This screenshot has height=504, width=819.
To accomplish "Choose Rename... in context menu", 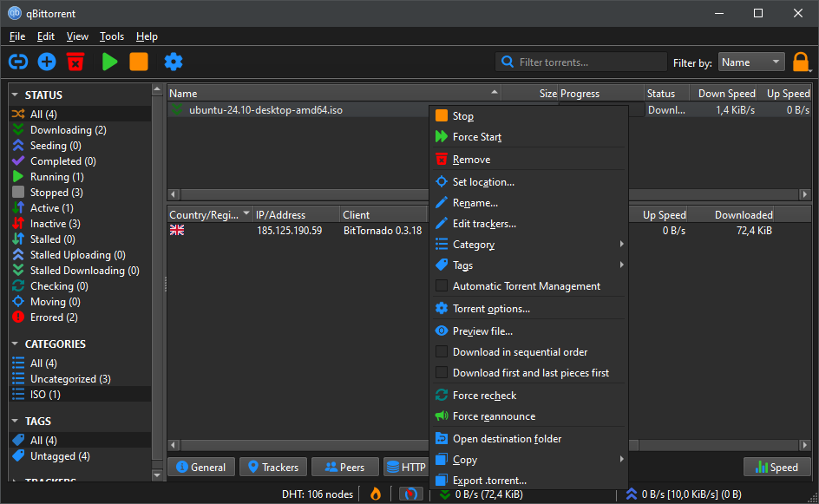I will (x=528, y=203).
